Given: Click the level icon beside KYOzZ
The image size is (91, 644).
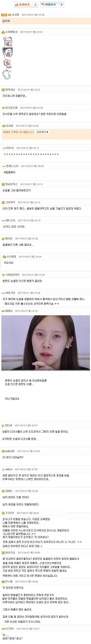Looking at the screenshot, I should coord(4,148).
